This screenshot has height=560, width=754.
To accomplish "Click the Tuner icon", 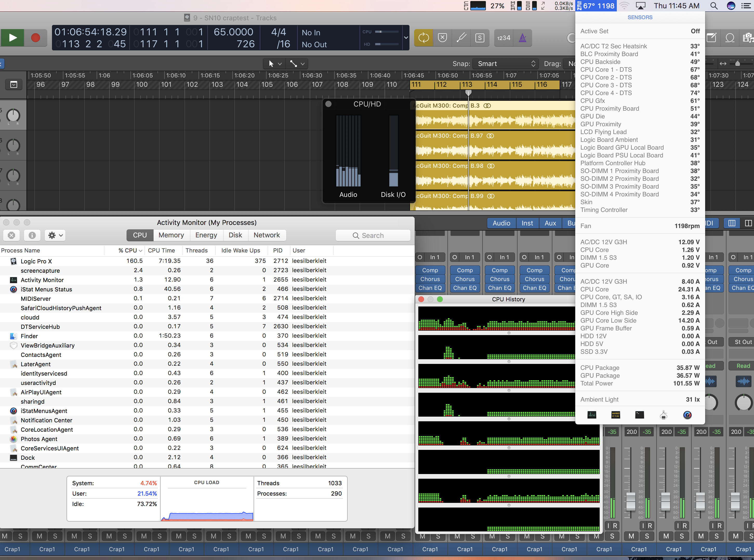I will click(461, 38).
